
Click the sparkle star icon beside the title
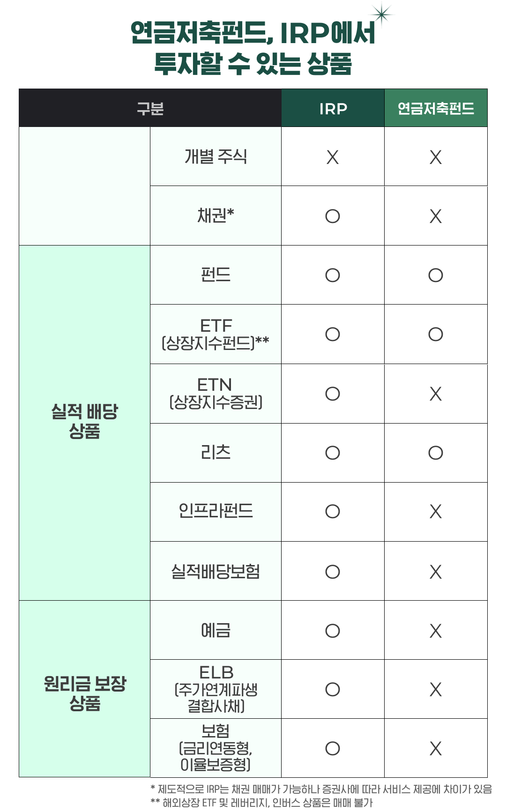coord(382,15)
